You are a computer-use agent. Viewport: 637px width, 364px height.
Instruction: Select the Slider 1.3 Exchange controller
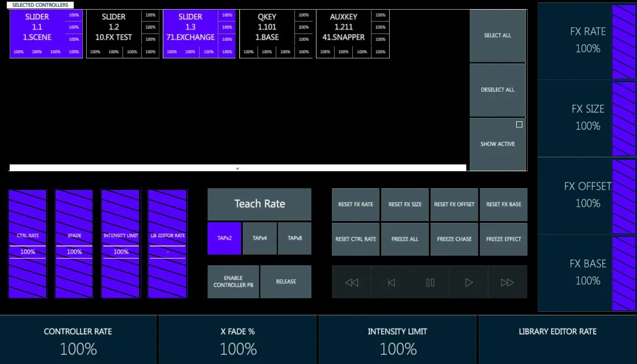point(200,34)
